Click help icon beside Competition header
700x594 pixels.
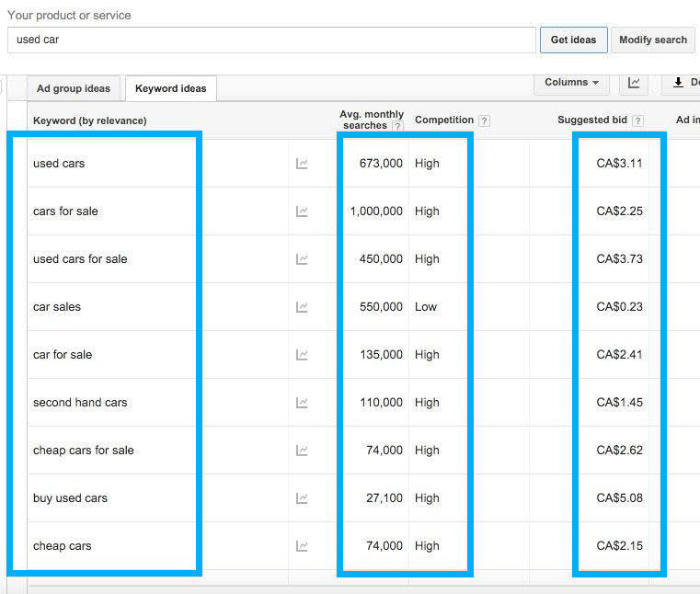coord(484,120)
